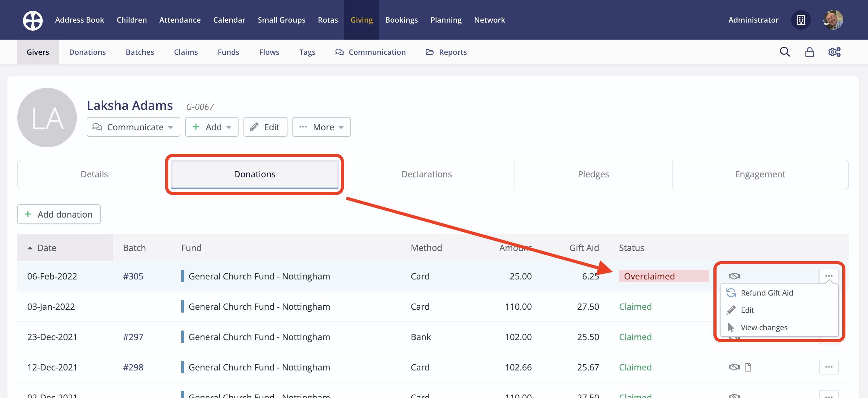Open batch #305 link
Screen dimensions: 868x398
point(133,276)
